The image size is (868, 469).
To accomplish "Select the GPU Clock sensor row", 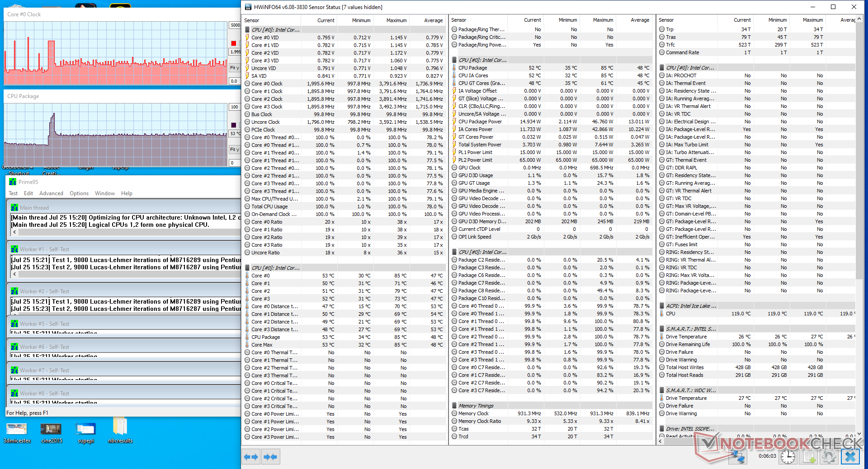I will pos(552,168).
